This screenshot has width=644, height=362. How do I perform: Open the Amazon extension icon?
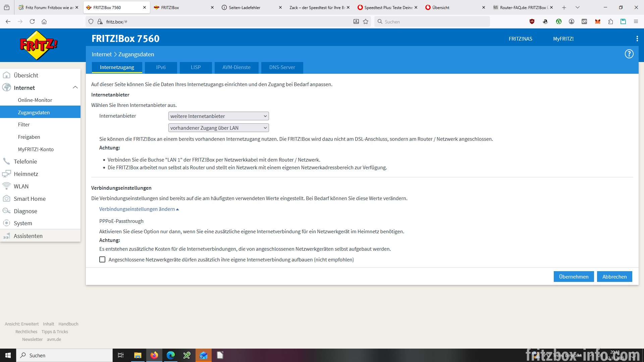coord(545,22)
